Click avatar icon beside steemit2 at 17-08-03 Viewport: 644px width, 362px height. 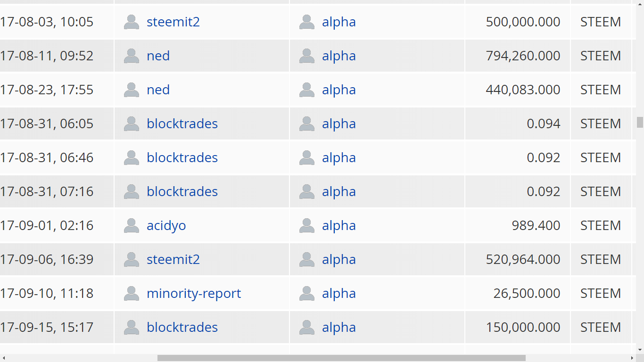pos(132,22)
